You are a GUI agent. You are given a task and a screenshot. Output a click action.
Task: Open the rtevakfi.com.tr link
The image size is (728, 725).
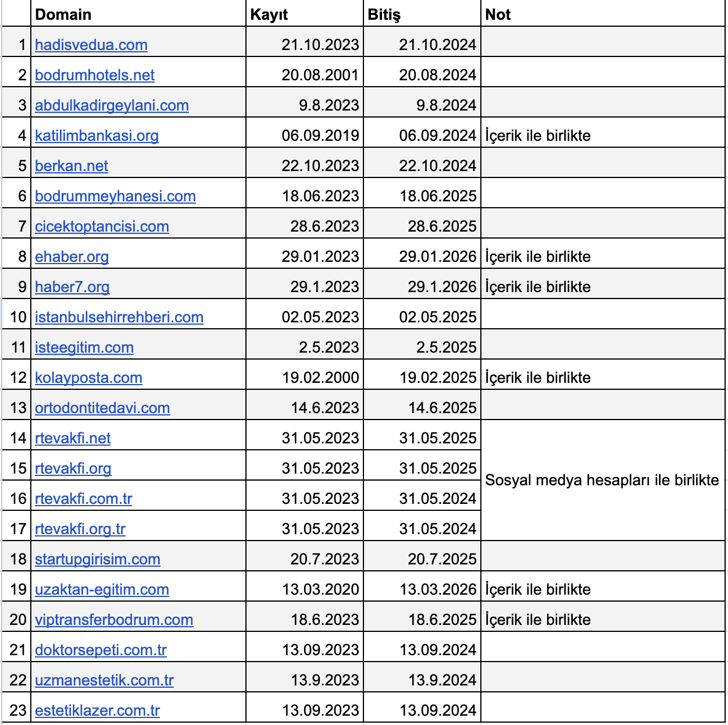(84, 499)
